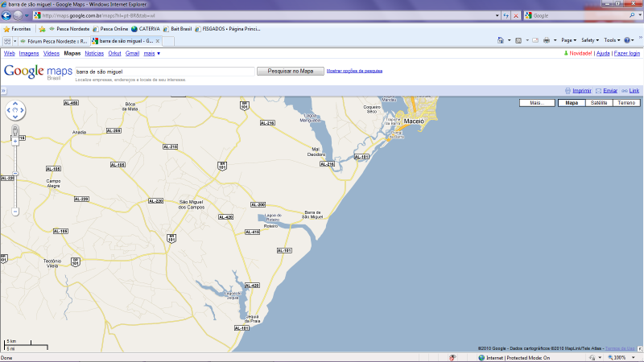Image resolution: width=644 pixels, height=362 pixels.
Task: Click Add to Favorites Bar star icon
Action: (42, 29)
